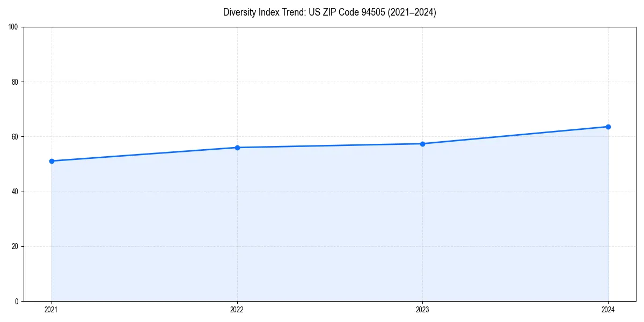The height and width of the screenshot is (322, 644).
Task: Click the y-axis label 60
Action: pos(15,137)
